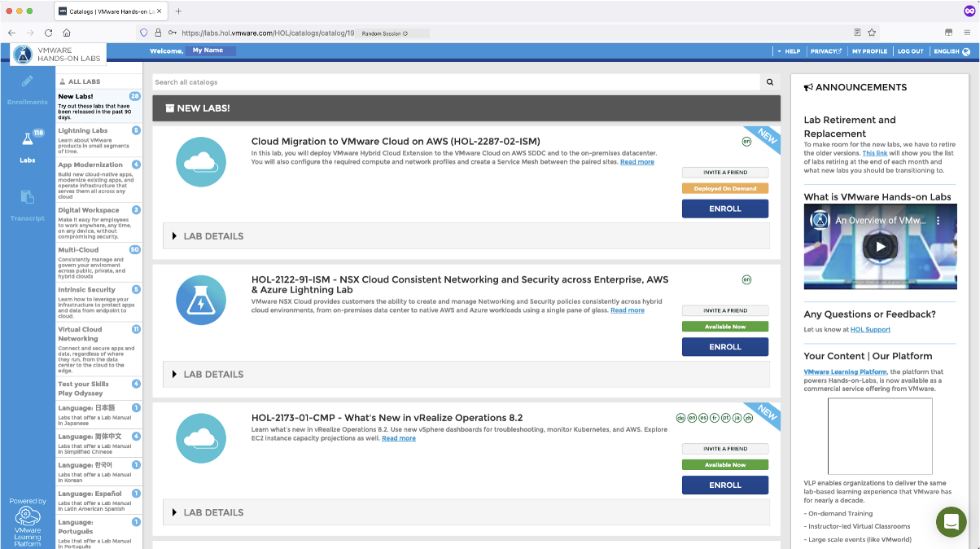Screen dimensions: 980x549
Task: Enroll in vRealize Operations 8.2 lab
Action: point(725,485)
